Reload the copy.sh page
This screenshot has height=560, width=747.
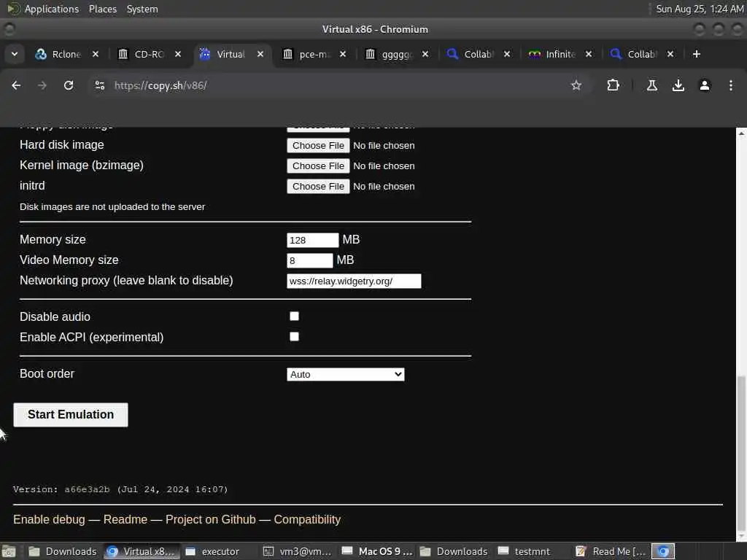[69, 85]
